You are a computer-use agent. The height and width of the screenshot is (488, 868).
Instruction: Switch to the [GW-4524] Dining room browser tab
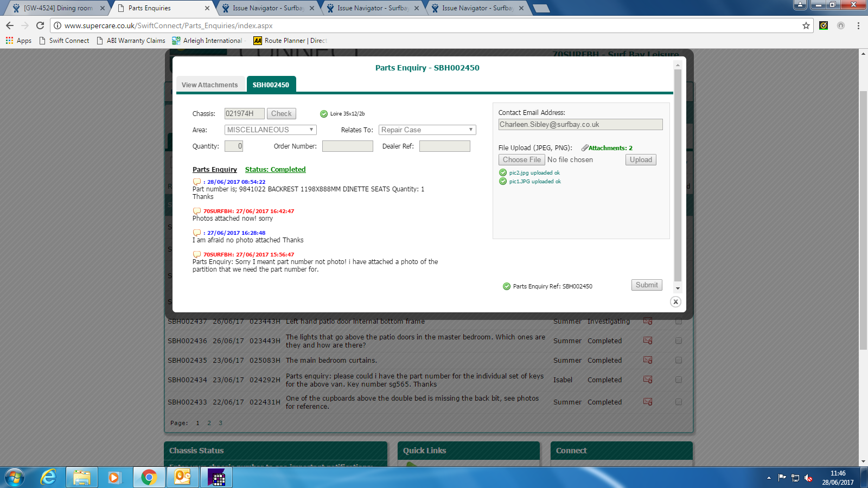click(58, 8)
